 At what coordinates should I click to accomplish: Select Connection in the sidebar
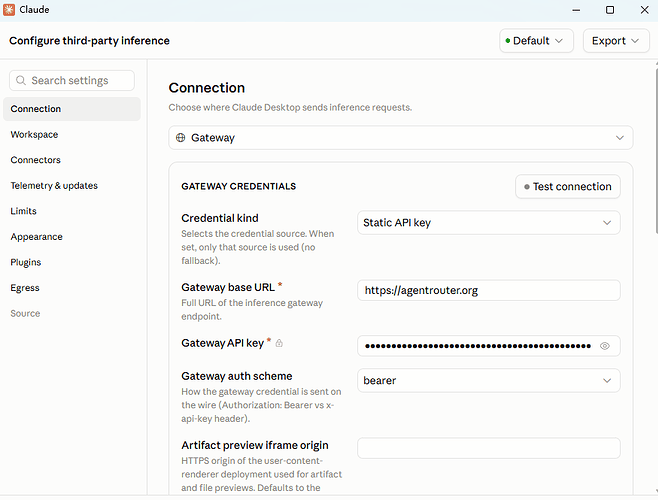[x=72, y=109]
